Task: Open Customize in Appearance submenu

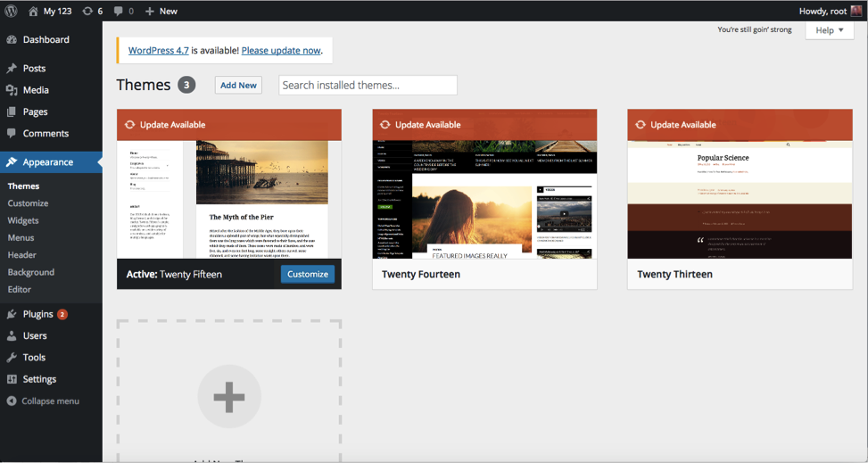Action: [28, 203]
